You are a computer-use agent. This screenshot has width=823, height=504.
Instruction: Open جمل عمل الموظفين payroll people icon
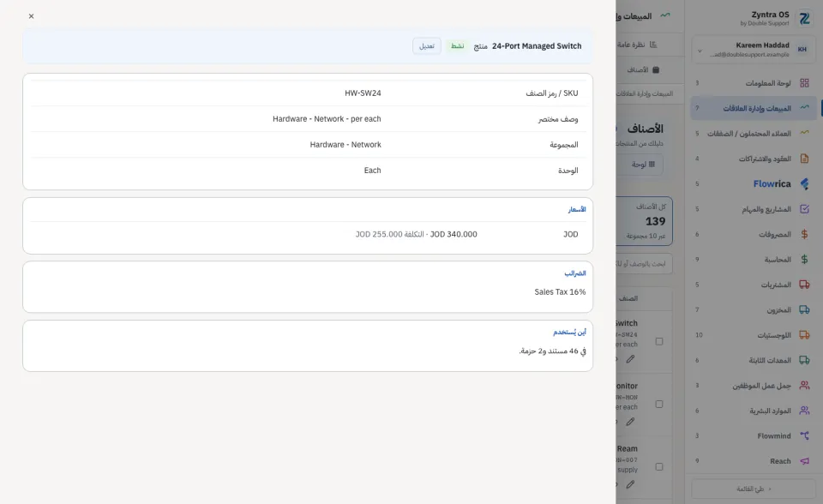coord(804,386)
